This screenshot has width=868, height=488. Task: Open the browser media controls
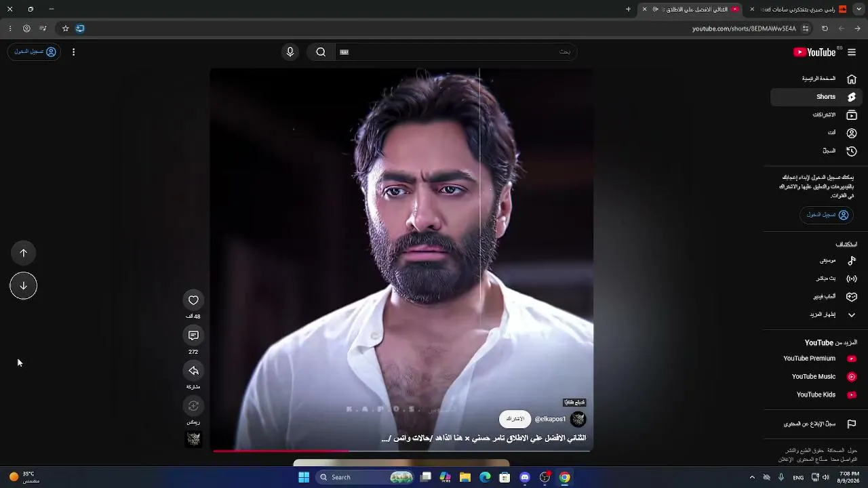pyautogui.click(x=43, y=28)
